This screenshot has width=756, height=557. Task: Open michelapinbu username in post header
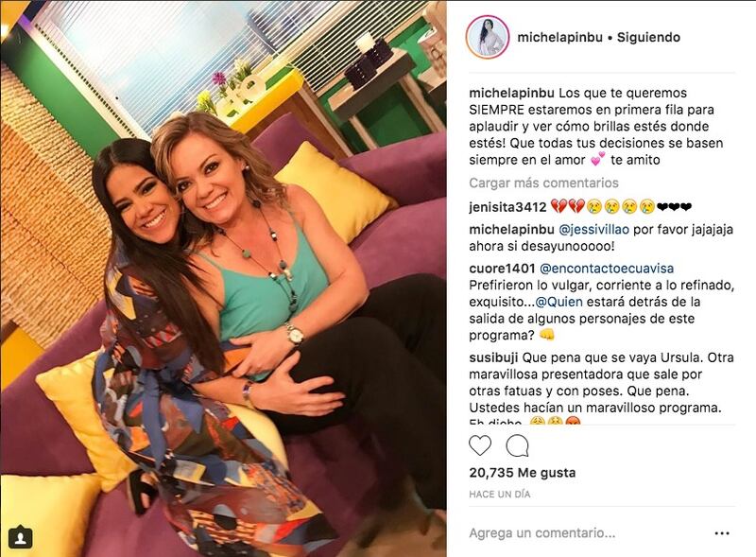click(559, 37)
